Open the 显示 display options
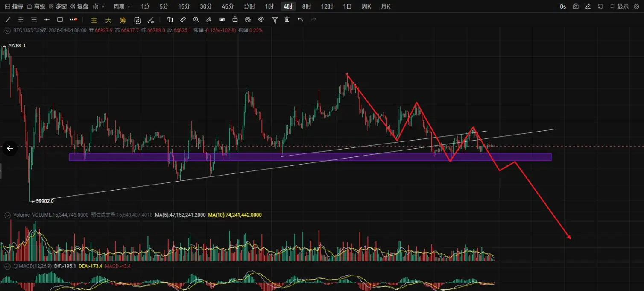The height and width of the screenshot is (291, 644). pos(620,6)
